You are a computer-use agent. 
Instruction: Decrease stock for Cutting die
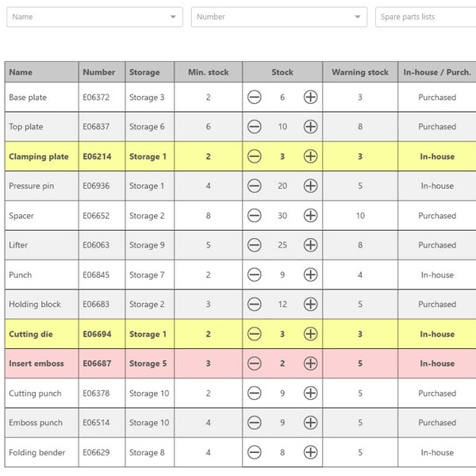point(254,334)
